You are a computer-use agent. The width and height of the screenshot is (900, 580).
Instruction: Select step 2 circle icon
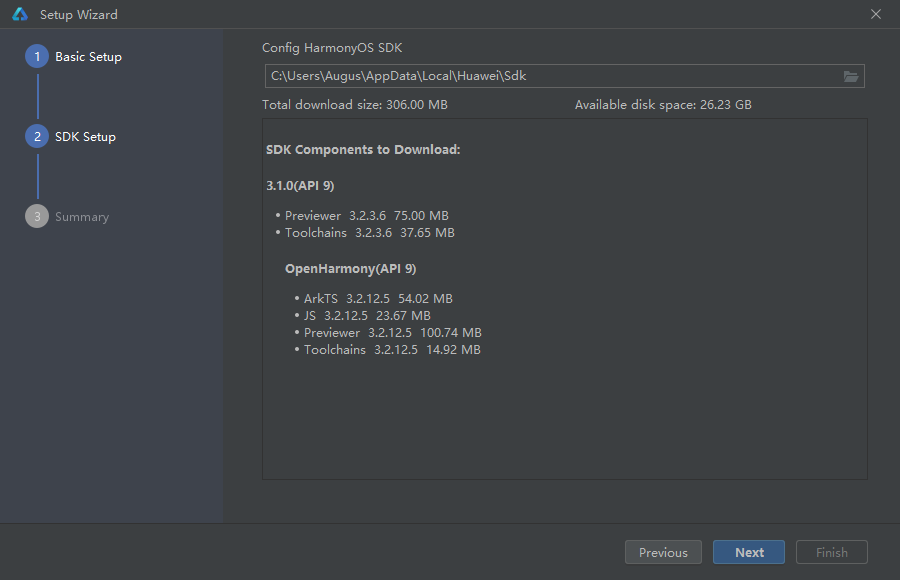pos(37,137)
